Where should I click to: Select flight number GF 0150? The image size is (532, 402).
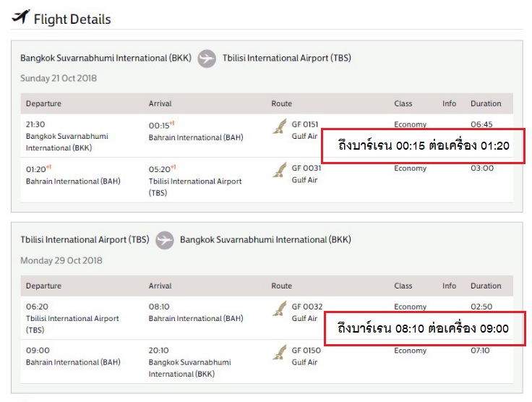[306, 351]
